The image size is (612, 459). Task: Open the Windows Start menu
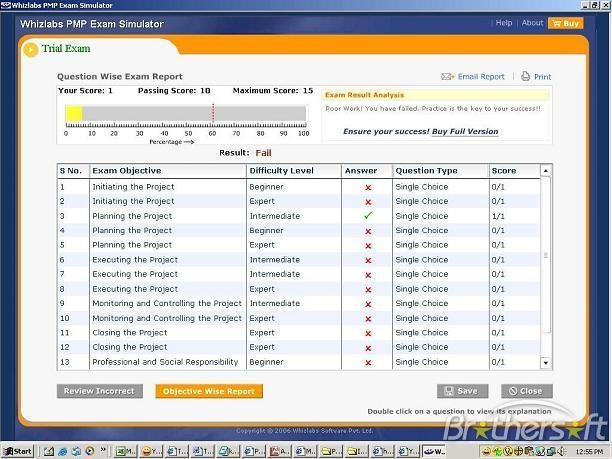(x=18, y=451)
